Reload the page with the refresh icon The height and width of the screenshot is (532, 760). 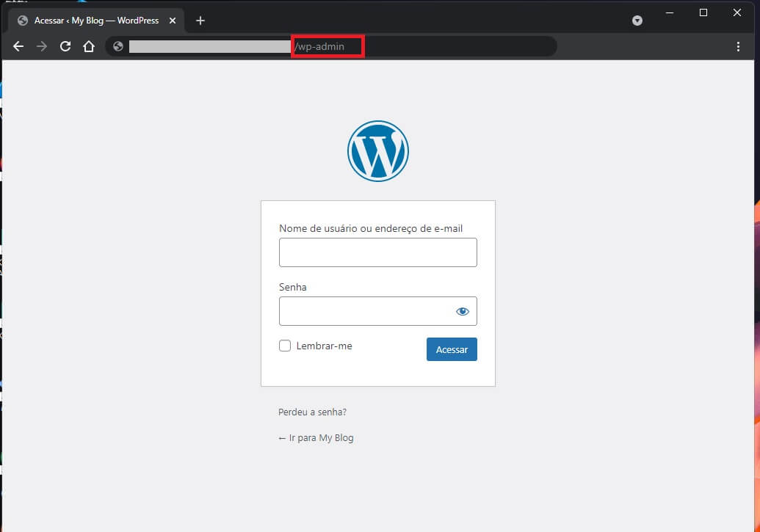(65, 46)
